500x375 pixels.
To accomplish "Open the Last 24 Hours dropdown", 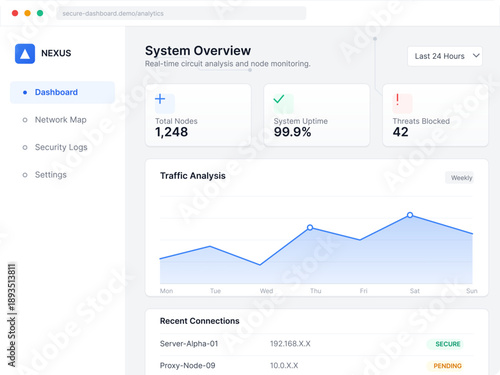I will click(x=445, y=56).
